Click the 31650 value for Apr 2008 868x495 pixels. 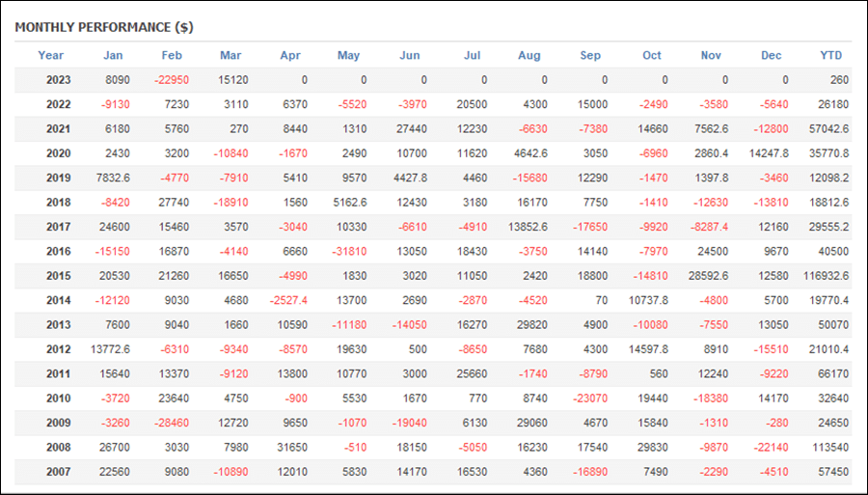[x=292, y=448]
